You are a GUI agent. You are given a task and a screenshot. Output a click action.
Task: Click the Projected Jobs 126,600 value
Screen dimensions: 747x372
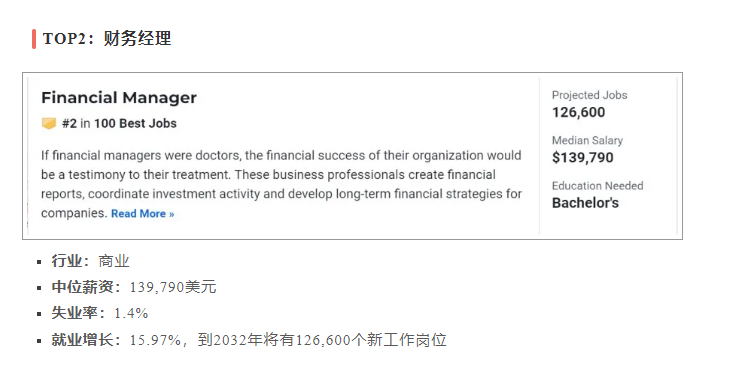pyautogui.click(x=578, y=112)
